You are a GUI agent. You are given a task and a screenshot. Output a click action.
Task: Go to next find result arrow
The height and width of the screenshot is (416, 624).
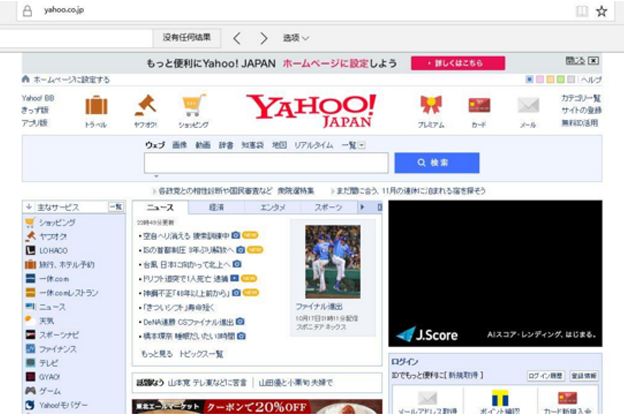pos(263,38)
